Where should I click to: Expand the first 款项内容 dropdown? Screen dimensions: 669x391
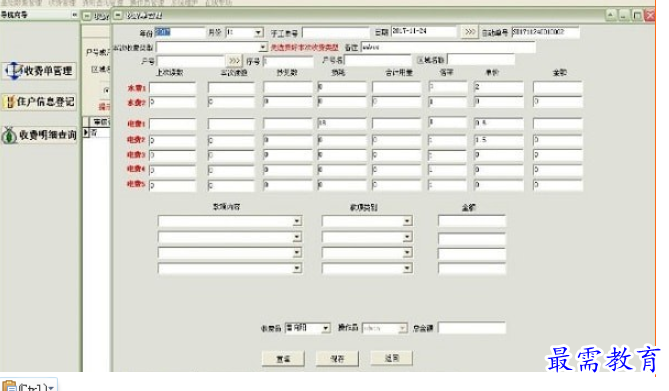297,221
